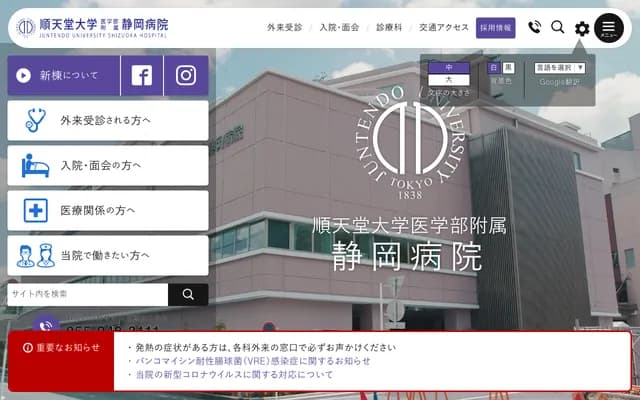Click the サイト内を検索 search field
The width and height of the screenshot is (640, 400).
point(88,294)
